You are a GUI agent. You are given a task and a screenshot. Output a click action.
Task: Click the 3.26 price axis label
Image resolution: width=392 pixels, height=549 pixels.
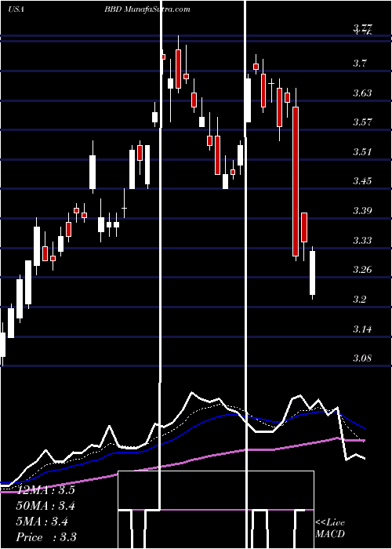coord(362,270)
